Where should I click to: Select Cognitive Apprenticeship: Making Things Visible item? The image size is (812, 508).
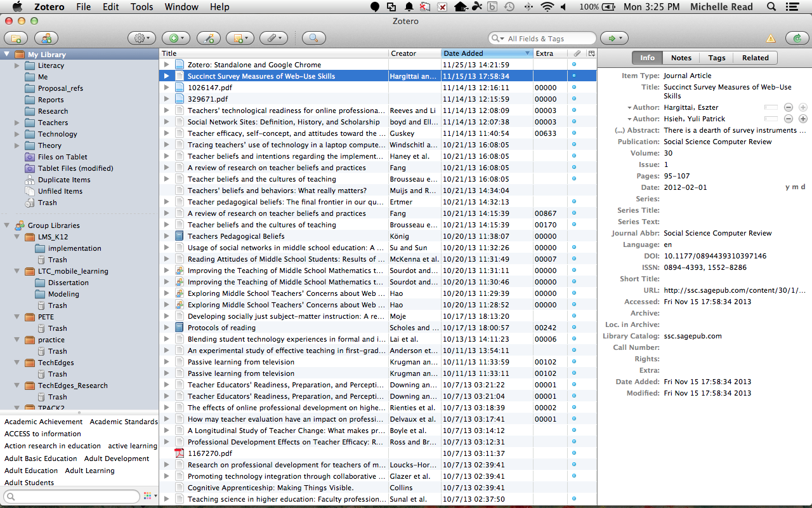[x=377, y=488]
